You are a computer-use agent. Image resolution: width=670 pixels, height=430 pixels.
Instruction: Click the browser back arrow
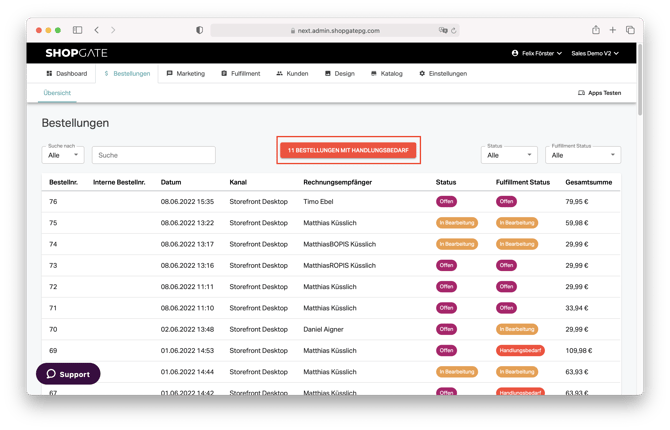(96, 30)
